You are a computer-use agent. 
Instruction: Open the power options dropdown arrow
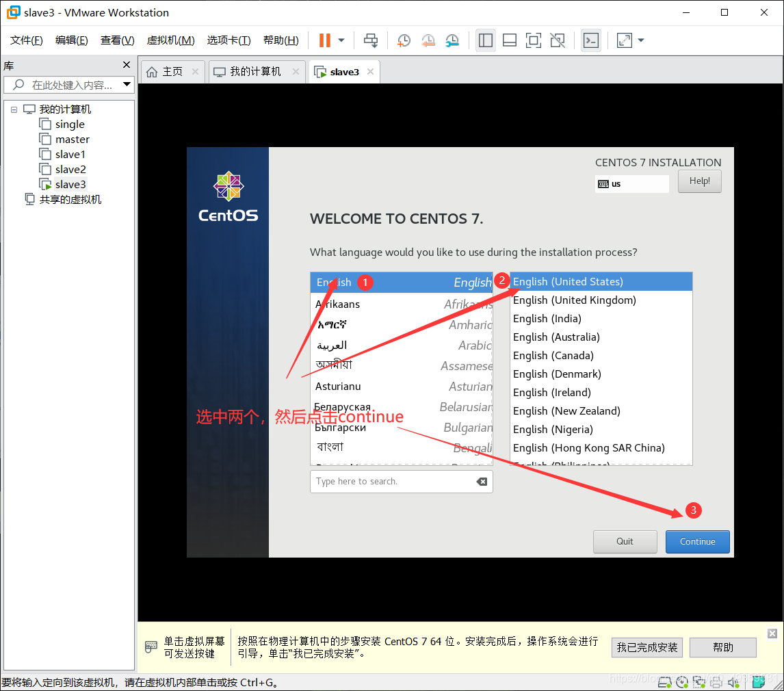(x=341, y=40)
